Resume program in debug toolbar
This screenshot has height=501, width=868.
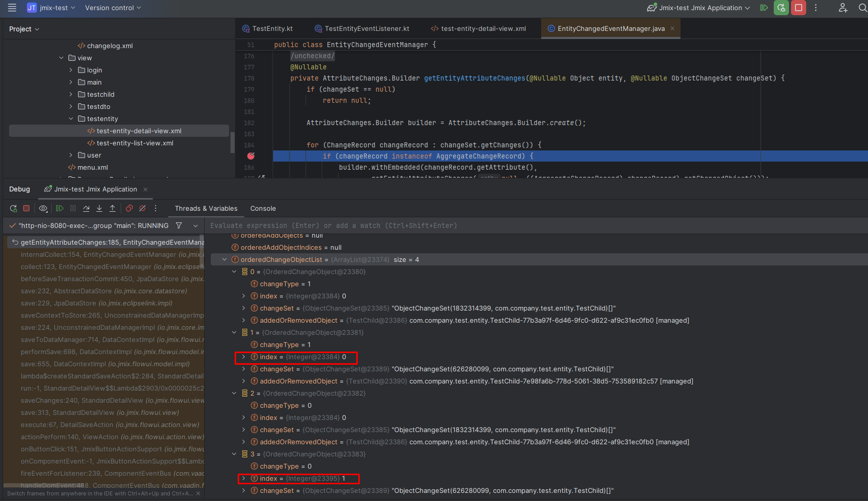[60, 208]
